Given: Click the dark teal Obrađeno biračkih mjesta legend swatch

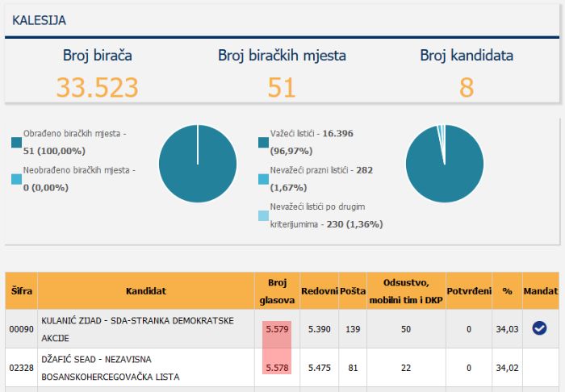Looking at the screenshot, I should [17, 142].
